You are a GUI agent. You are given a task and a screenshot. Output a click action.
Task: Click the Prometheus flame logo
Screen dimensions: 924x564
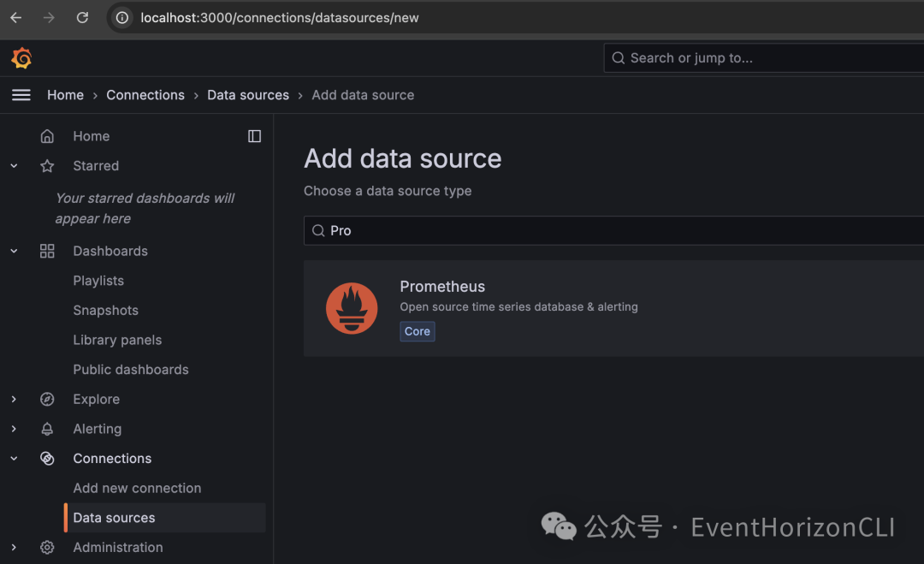(x=352, y=308)
